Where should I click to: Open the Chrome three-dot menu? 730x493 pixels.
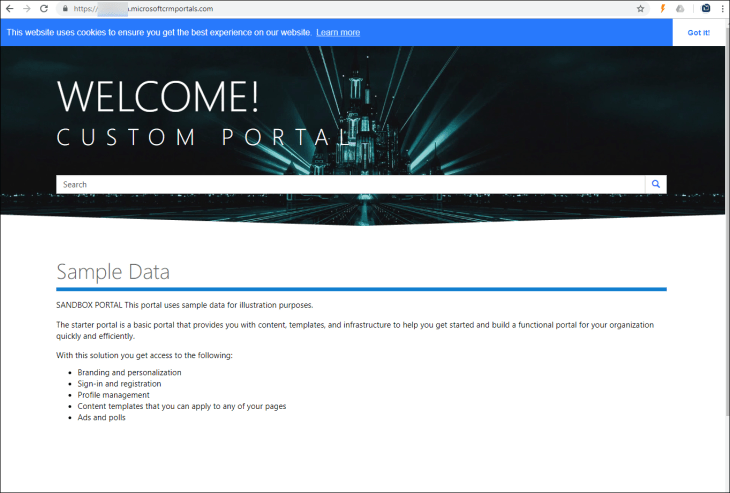point(721,8)
